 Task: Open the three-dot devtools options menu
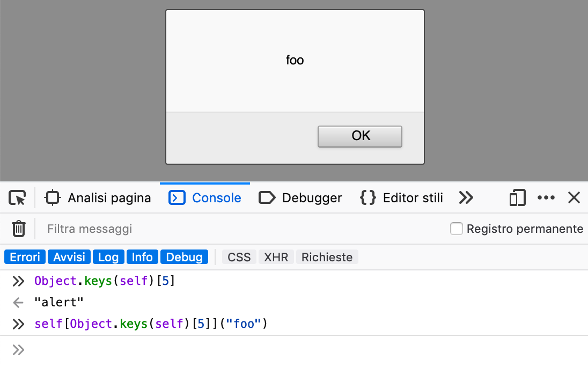pyautogui.click(x=546, y=198)
